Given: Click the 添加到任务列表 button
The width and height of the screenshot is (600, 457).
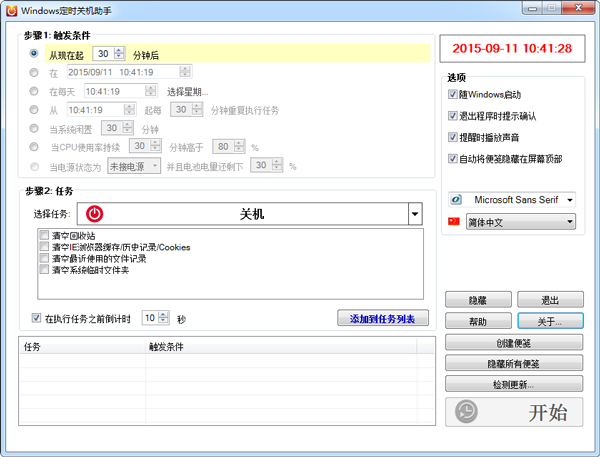Looking at the screenshot, I should tap(383, 318).
